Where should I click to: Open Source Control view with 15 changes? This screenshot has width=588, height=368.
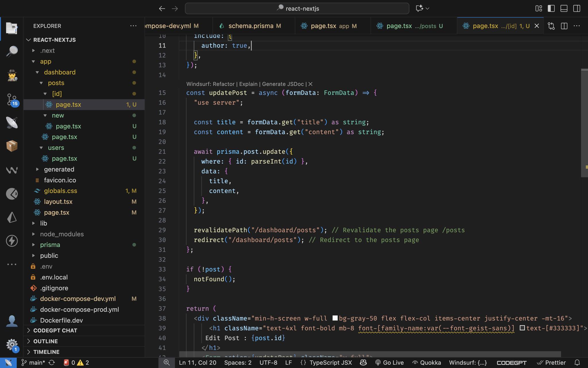(x=12, y=100)
